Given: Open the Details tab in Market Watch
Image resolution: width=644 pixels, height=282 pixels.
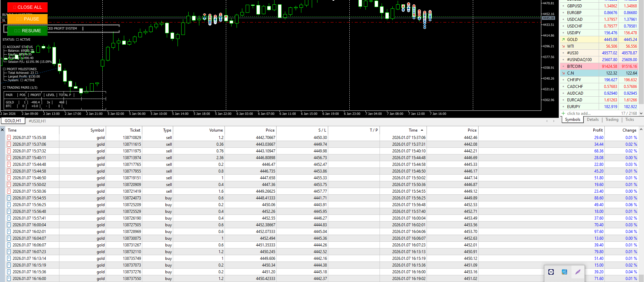Looking at the screenshot, I should coord(593,120).
